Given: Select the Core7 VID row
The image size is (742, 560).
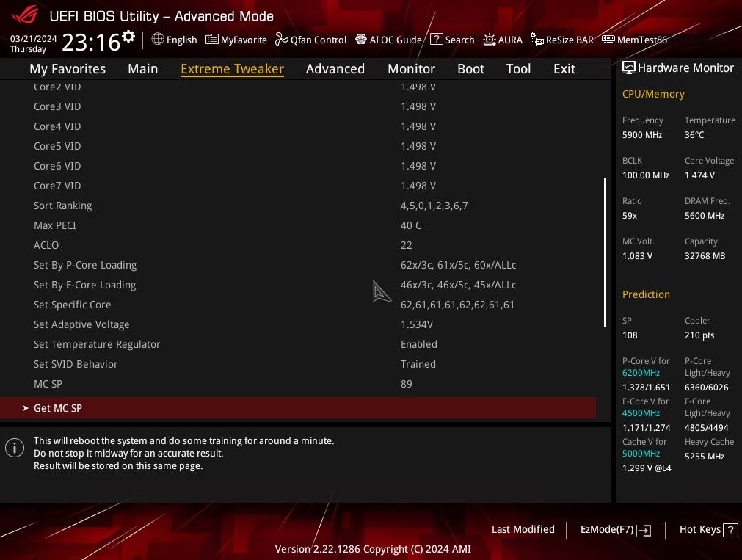Looking at the screenshot, I should pyautogui.click(x=298, y=186).
